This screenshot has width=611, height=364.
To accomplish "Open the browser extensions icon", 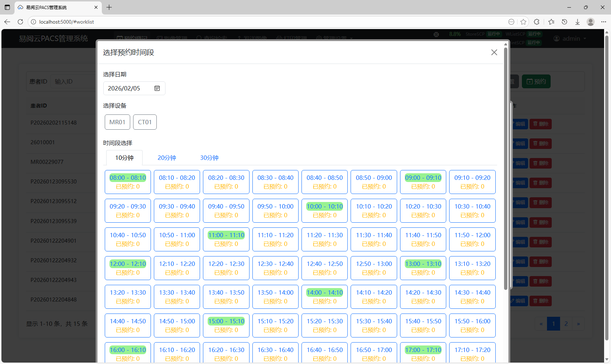I will coord(536,22).
